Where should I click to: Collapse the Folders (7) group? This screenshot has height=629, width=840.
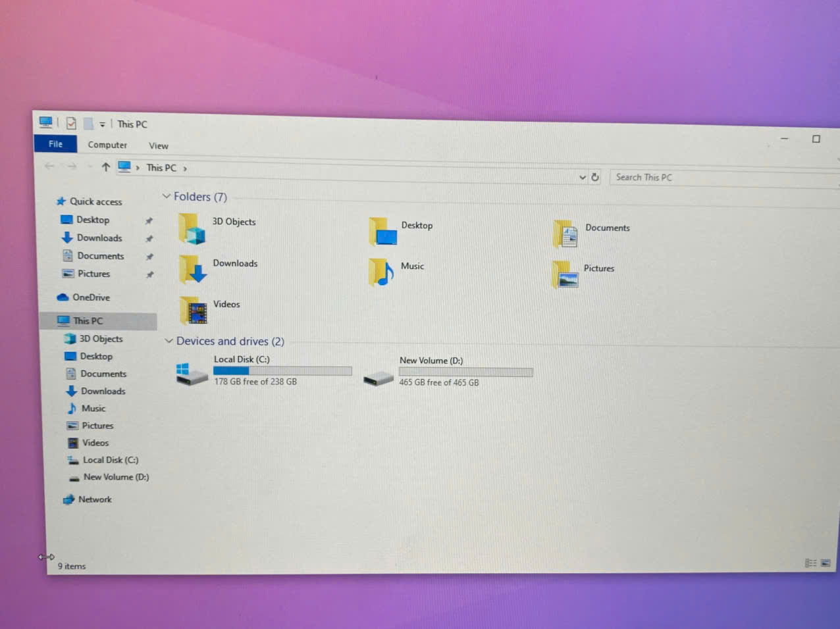tap(167, 196)
